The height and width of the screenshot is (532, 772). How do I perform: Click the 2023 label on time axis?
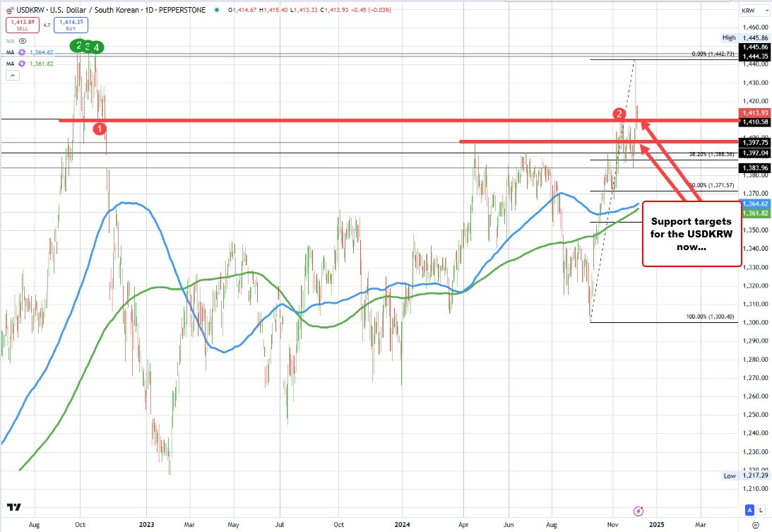point(146,525)
